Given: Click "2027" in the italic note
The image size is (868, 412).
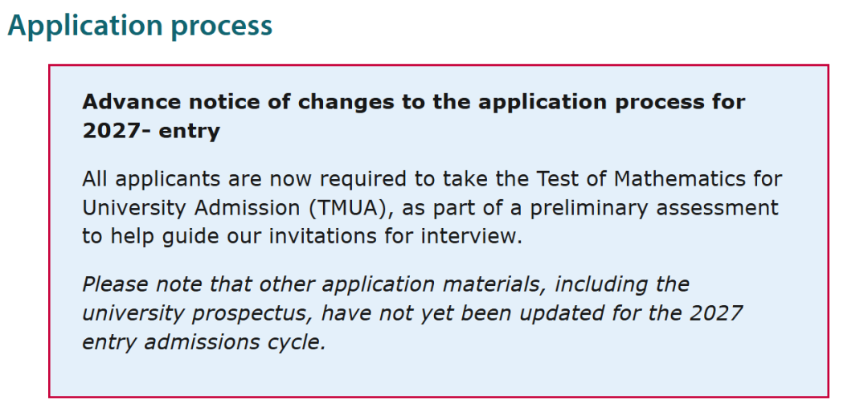Looking at the screenshot, I should (x=715, y=313).
